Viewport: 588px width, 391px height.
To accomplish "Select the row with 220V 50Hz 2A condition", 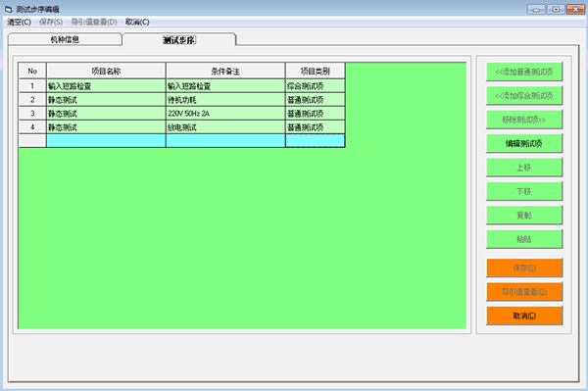I will point(181,114).
